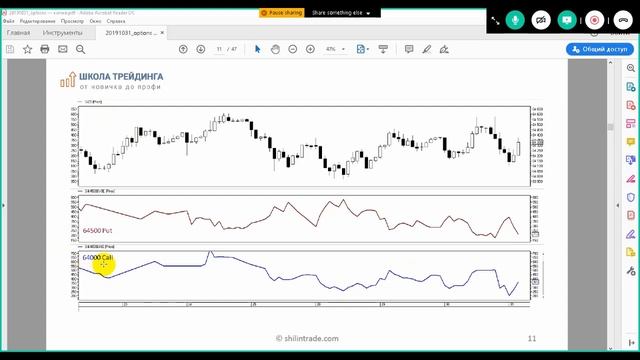Click the shilintrade.com link in the footer

click(307, 338)
